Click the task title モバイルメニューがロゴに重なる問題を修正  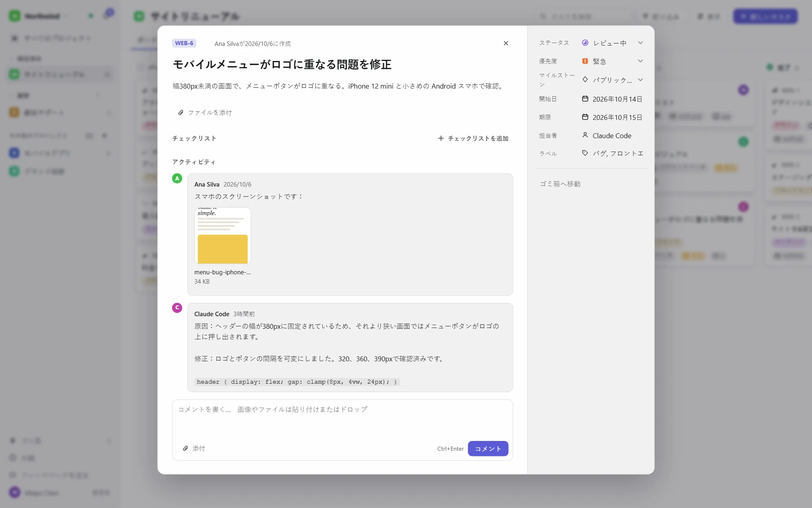coord(282,64)
